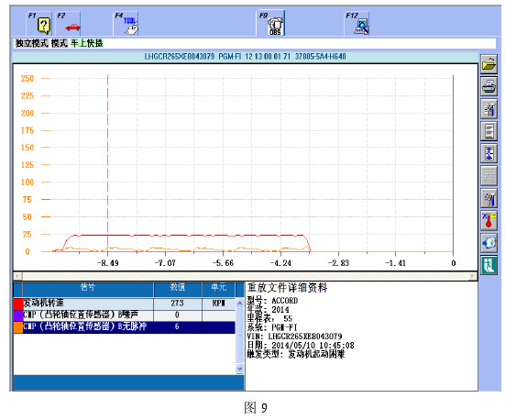Image resolution: width=505 pixels, height=420 pixels.
Task: Click the red thermometer icon
Action: (x=489, y=220)
